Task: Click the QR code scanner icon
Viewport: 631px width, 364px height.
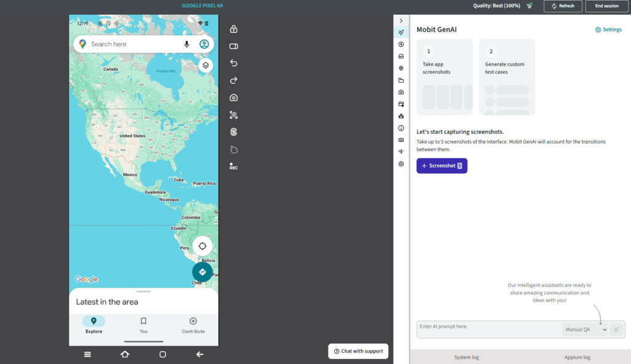Action: (x=234, y=115)
